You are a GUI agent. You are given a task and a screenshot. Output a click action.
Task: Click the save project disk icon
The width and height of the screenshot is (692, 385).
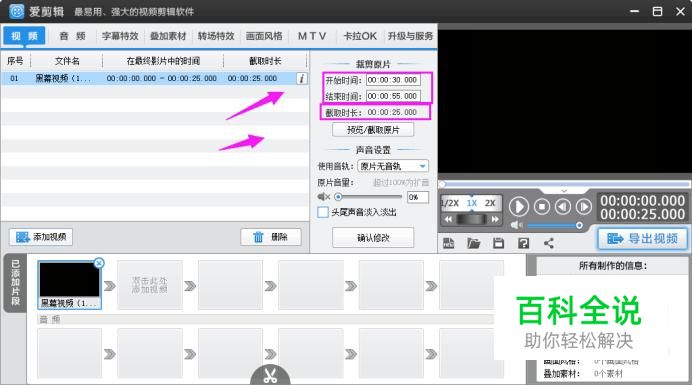point(498,243)
